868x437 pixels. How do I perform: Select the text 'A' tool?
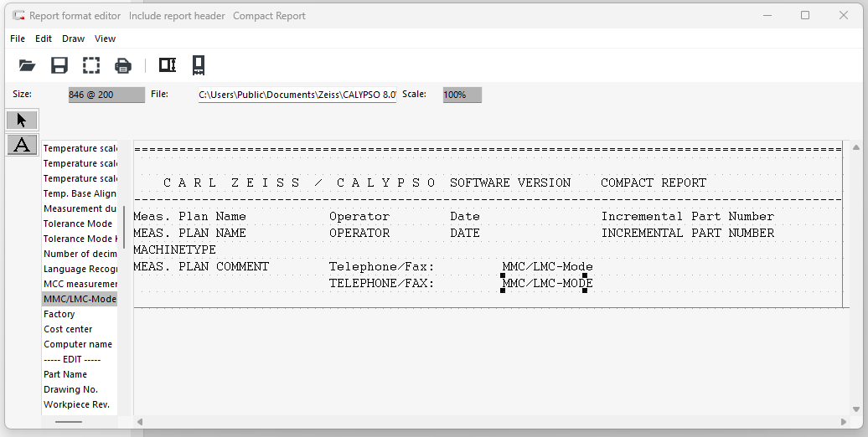click(22, 145)
